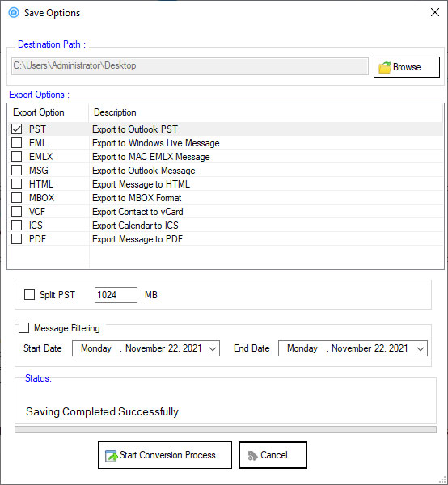
Task: Enable the EML export checkbox
Action: [x=16, y=142]
